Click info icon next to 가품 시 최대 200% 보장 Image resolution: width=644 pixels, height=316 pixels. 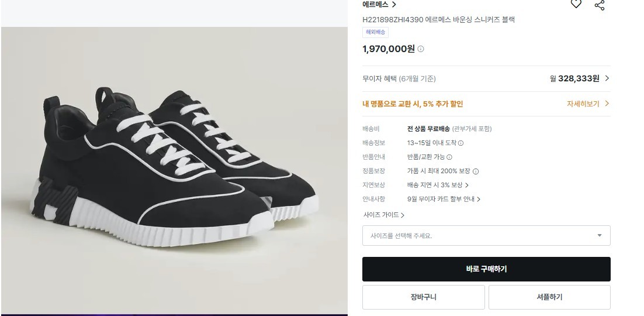point(476,171)
